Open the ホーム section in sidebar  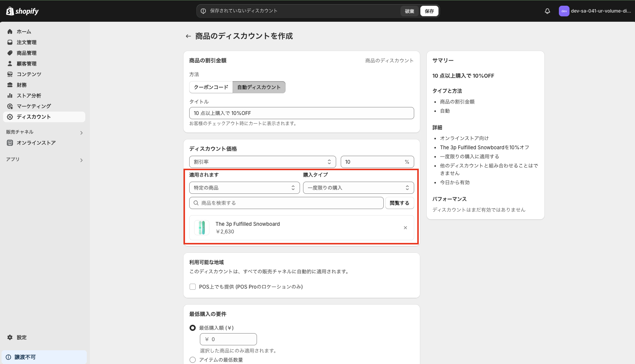pyautogui.click(x=24, y=32)
